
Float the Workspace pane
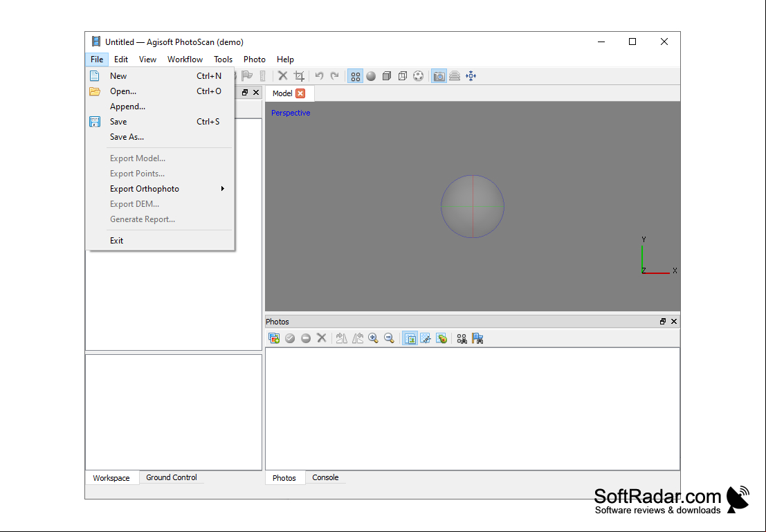[x=245, y=92]
